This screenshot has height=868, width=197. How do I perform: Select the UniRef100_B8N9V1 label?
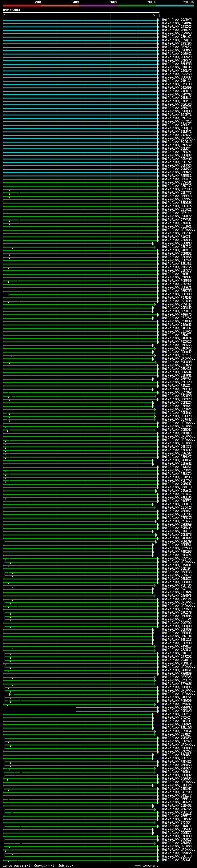(177, 724)
